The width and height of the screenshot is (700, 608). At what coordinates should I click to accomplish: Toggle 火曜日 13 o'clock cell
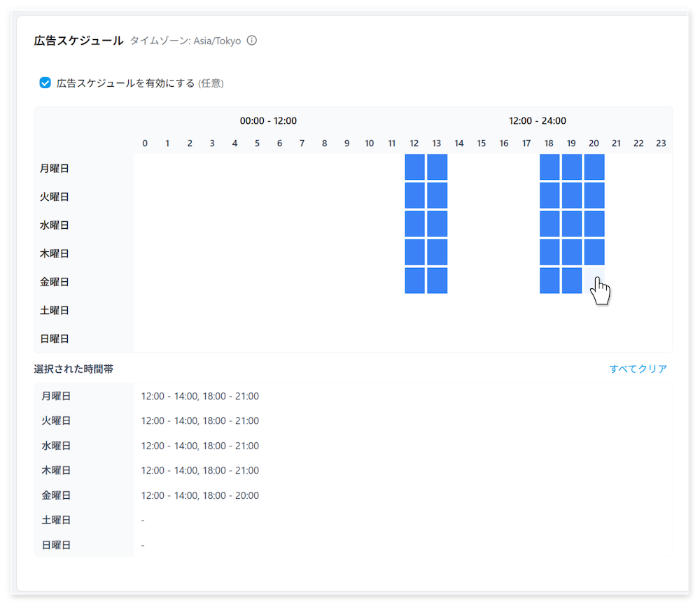click(x=437, y=195)
